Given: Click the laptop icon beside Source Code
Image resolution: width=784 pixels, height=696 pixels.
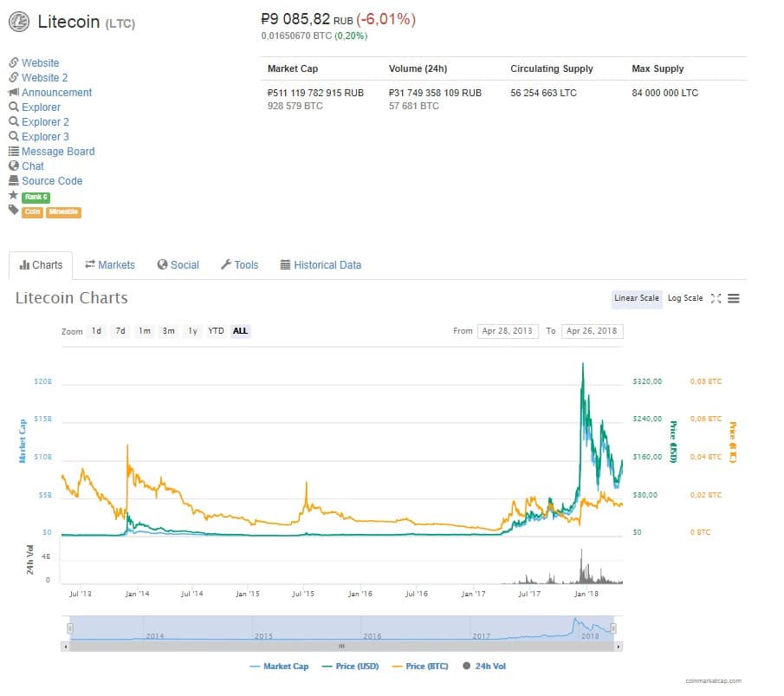Looking at the screenshot, I should (14, 180).
